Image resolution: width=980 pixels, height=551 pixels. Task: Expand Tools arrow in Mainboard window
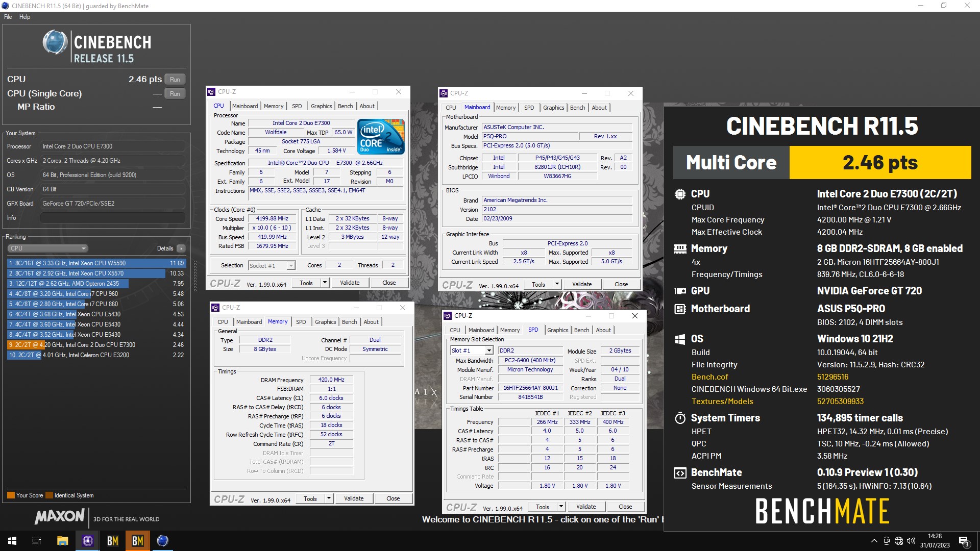coord(557,284)
